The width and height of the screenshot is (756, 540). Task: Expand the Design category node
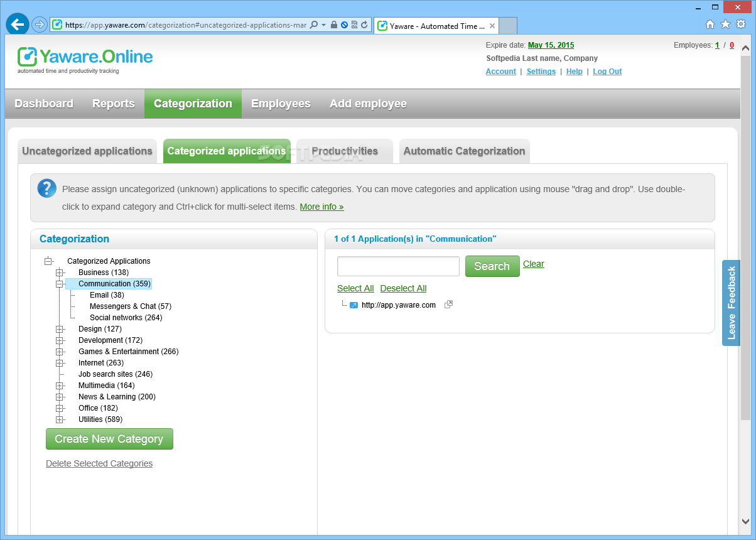click(60, 329)
